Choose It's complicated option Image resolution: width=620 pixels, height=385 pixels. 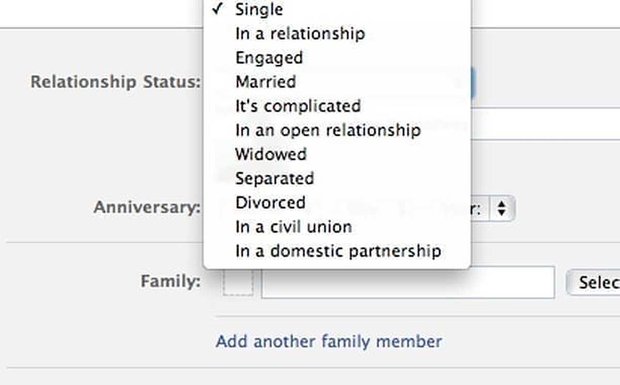[337, 106]
